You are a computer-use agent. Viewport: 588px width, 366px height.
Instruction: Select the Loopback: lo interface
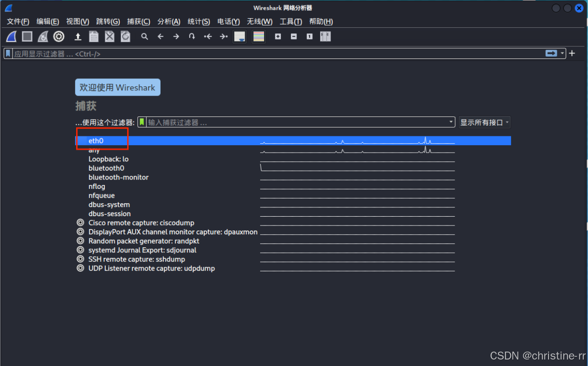[x=109, y=159]
